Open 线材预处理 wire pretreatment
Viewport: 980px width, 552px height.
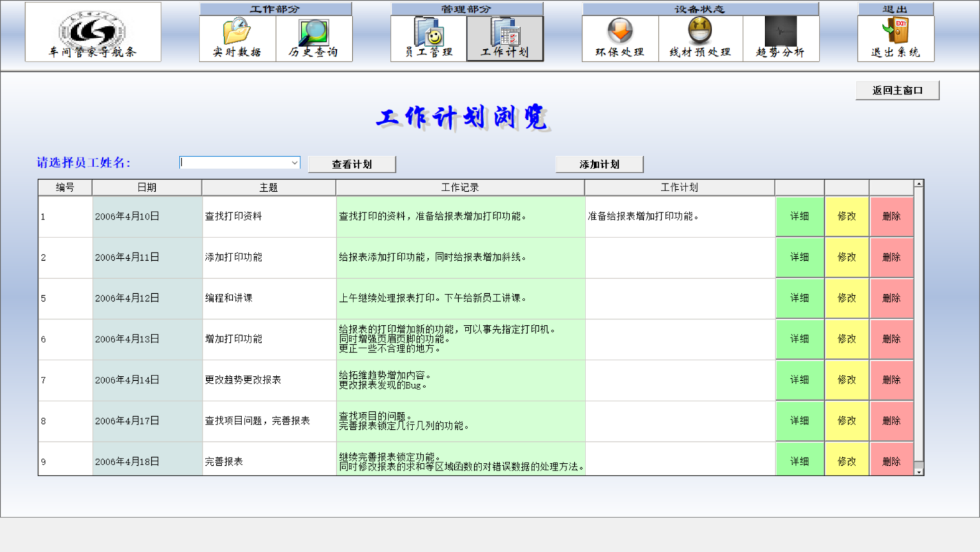tap(700, 38)
